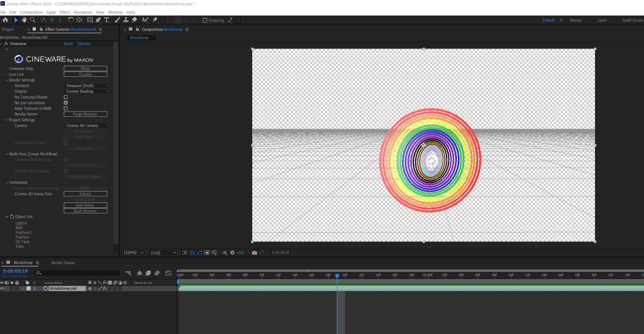Viewport: 644px width, 334px height.
Task: Uncheck the No pre-calculation option
Action: tap(66, 103)
